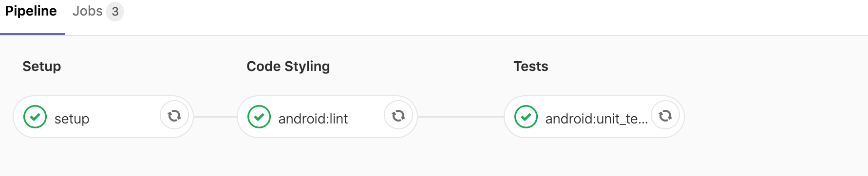
Task: Retry the android:unit_te... job
Action: coord(665,116)
